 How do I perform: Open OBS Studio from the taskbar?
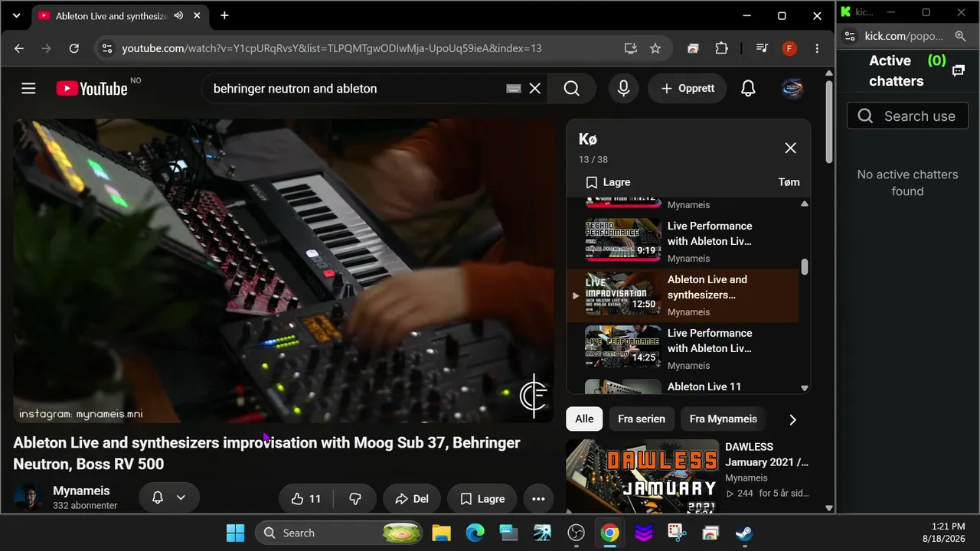click(576, 533)
